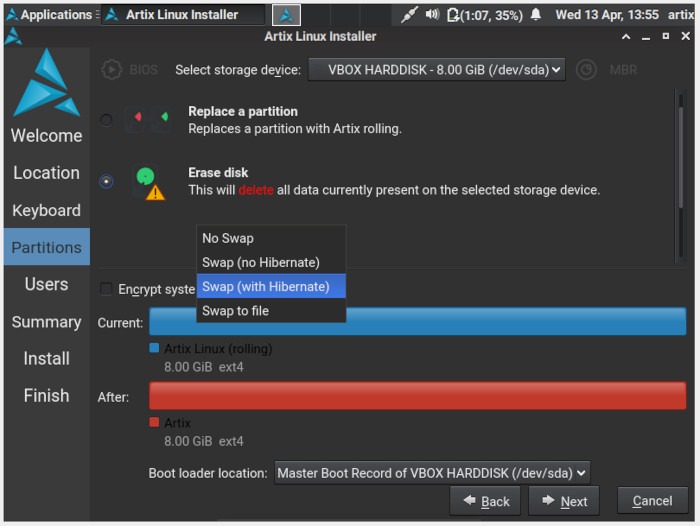The image size is (700, 526).
Task: Click the blue Artix Linux (rolling) legend swatch
Action: [x=154, y=348]
